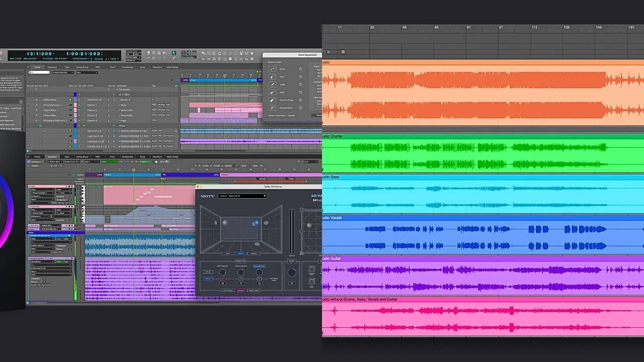644x362 pixels.
Task: Click the Audio Drums track label
Action: pyautogui.click(x=332, y=136)
